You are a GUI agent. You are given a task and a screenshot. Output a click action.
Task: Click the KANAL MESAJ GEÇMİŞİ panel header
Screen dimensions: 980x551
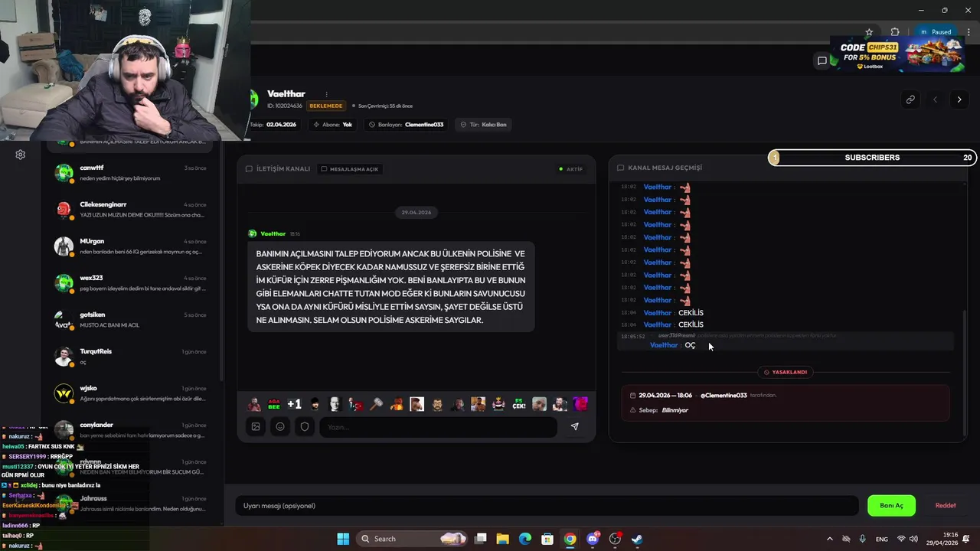665,168
